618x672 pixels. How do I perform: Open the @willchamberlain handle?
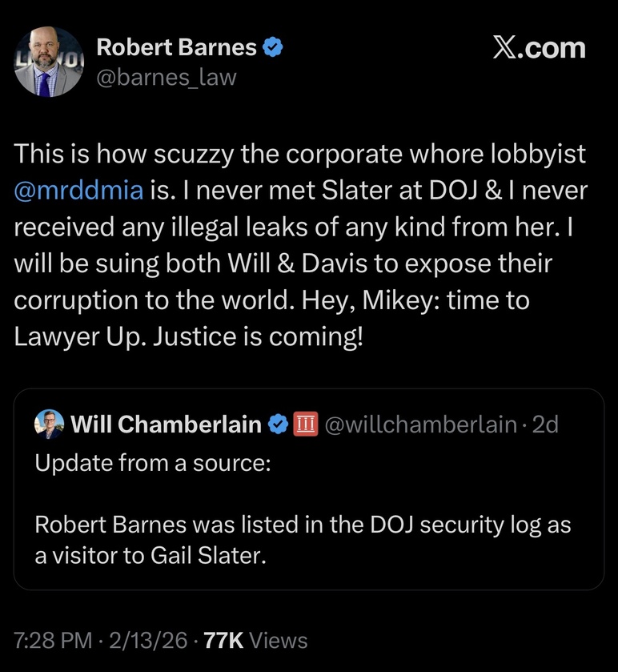(x=419, y=425)
